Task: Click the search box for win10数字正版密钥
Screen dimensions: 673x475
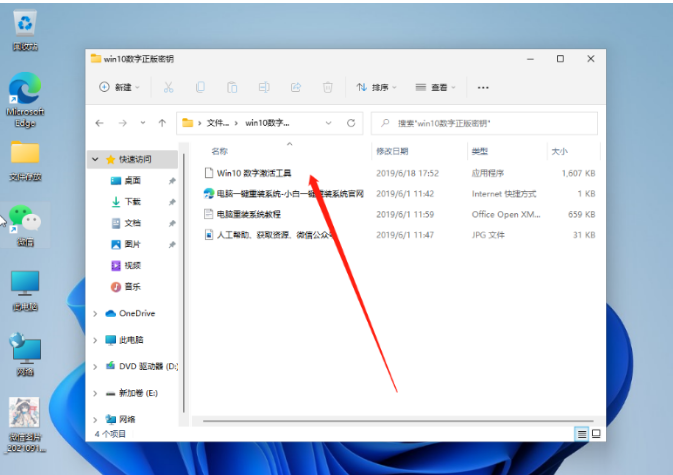Action: 484,123
